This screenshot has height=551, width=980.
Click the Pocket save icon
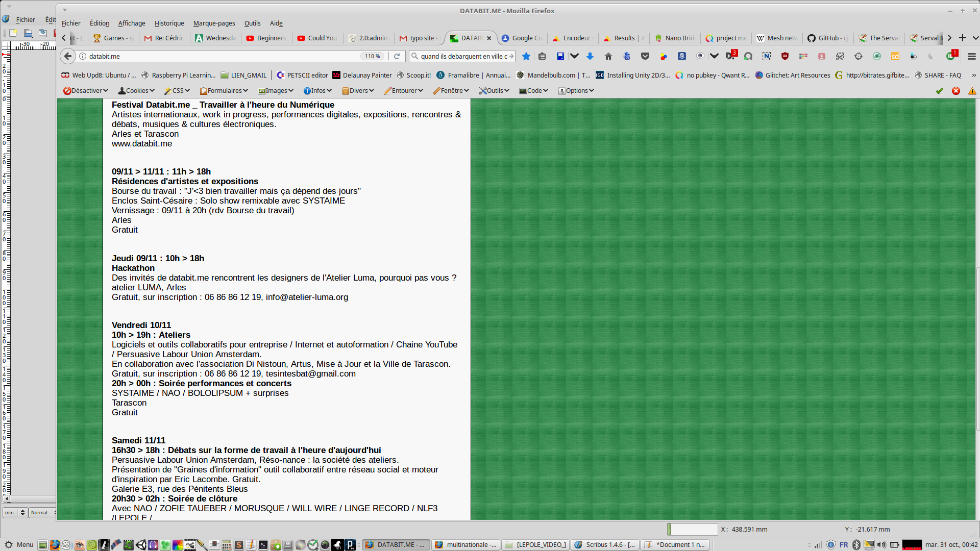(645, 56)
